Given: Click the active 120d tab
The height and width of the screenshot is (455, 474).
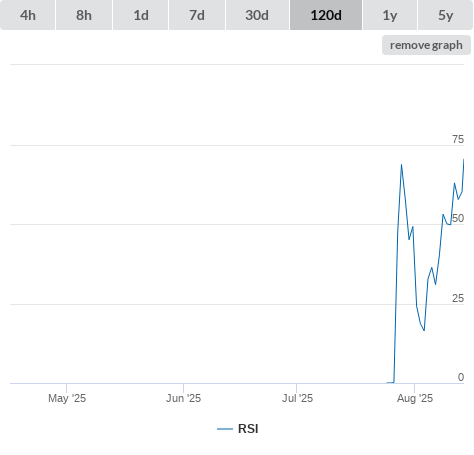Looking at the screenshot, I should click(x=326, y=15).
